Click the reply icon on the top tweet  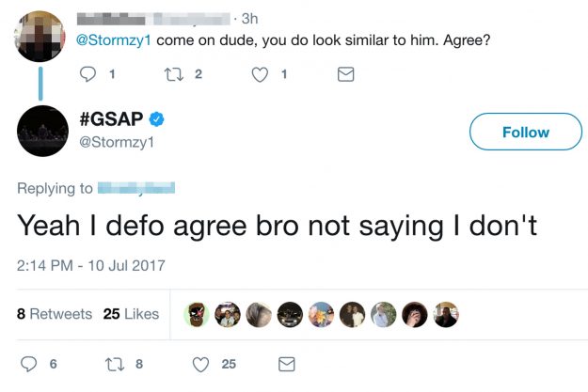87,74
